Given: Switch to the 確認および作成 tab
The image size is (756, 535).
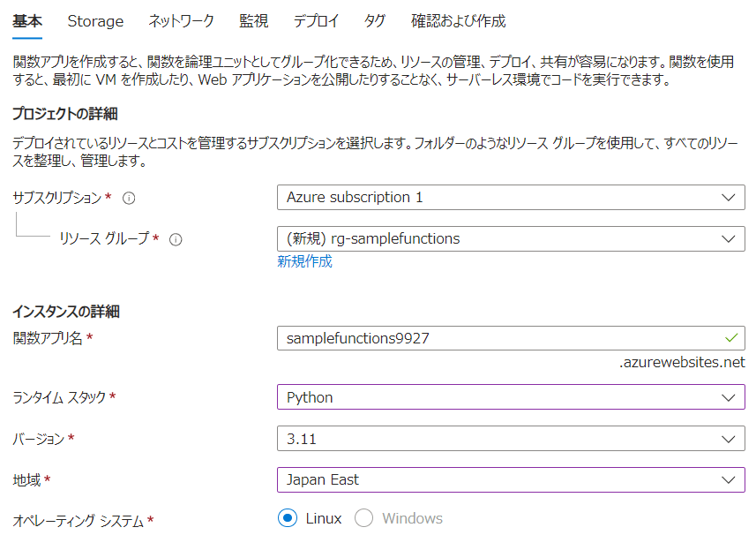Looking at the screenshot, I should pos(458,21).
